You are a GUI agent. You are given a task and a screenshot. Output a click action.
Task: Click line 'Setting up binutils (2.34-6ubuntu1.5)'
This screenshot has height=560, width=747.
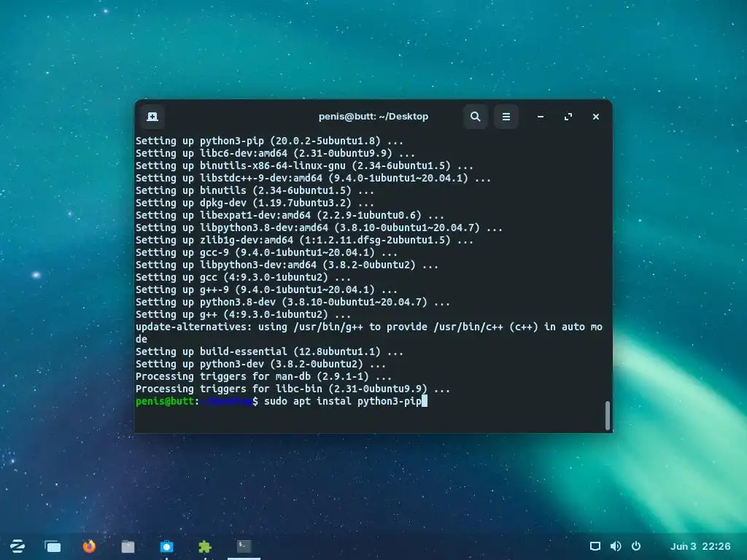click(255, 190)
